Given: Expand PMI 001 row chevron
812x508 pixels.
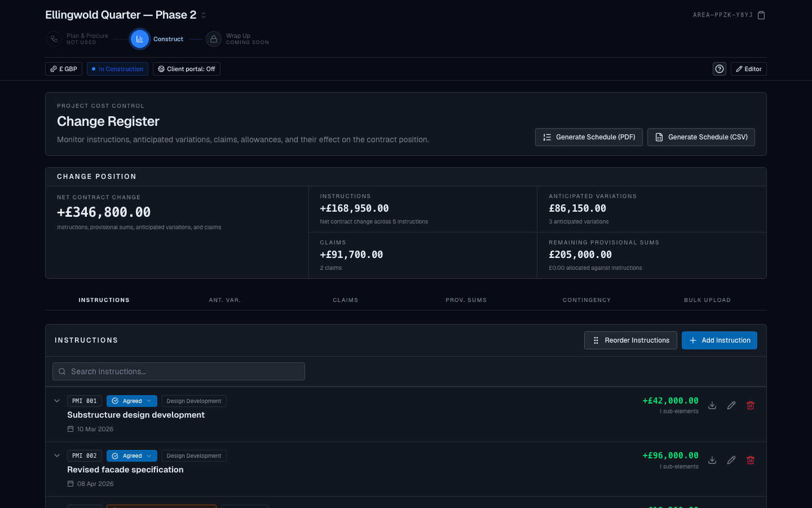Looking at the screenshot, I should pyautogui.click(x=57, y=401).
